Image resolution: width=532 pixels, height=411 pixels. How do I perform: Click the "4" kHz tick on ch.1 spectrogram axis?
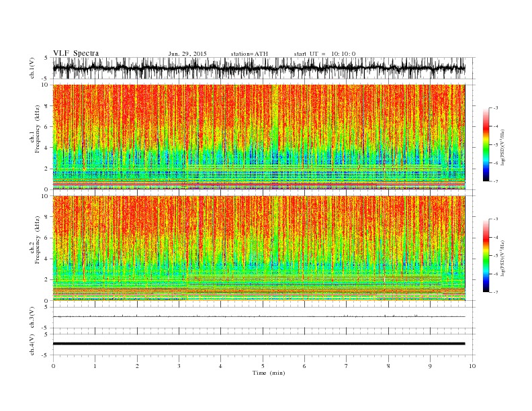click(x=47, y=148)
